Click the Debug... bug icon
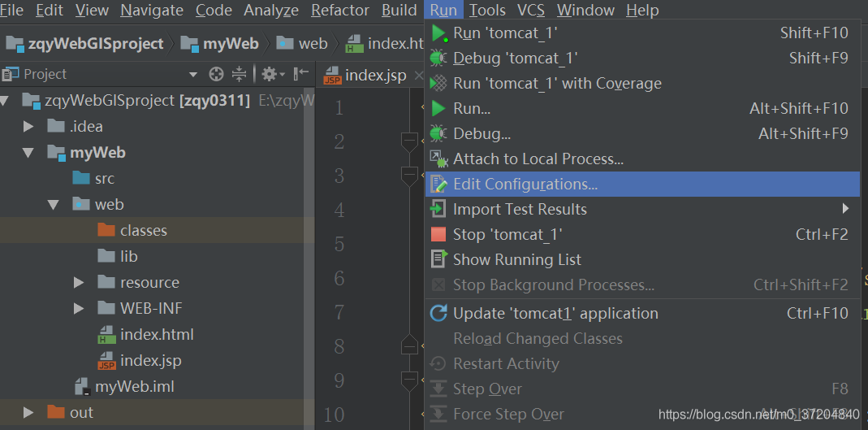This screenshot has height=430, width=868. click(438, 133)
